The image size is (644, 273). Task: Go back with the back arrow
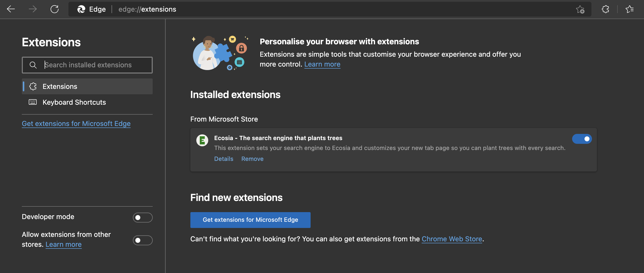[11, 9]
